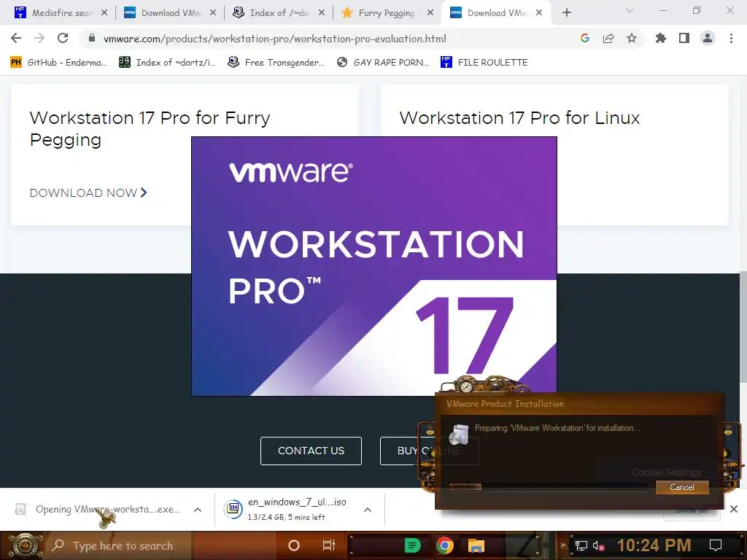Open the Windows Start menu
This screenshot has height=560, width=747.
[x=26, y=545]
